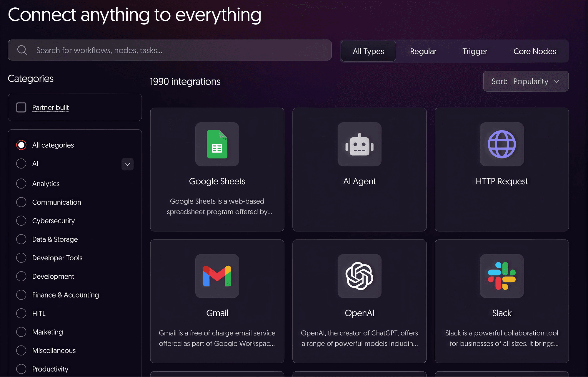Check the Partner built checkbox
The height and width of the screenshot is (377, 588).
click(21, 108)
